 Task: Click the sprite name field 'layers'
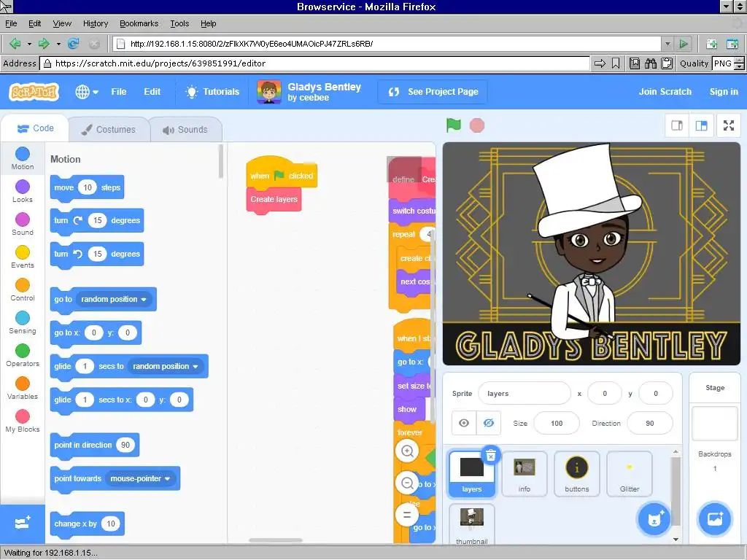pyautogui.click(x=524, y=393)
